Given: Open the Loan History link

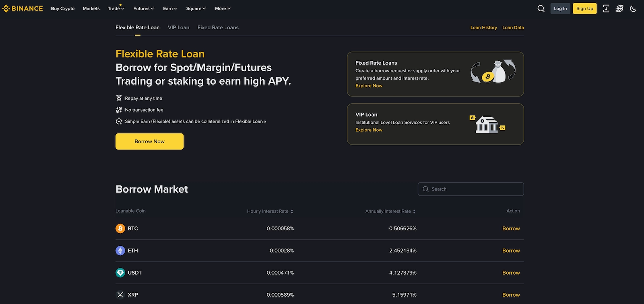Looking at the screenshot, I should pyautogui.click(x=483, y=27).
